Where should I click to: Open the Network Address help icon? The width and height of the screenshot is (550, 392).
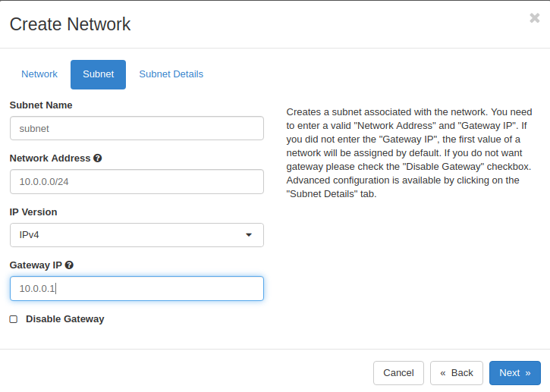click(98, 158)
